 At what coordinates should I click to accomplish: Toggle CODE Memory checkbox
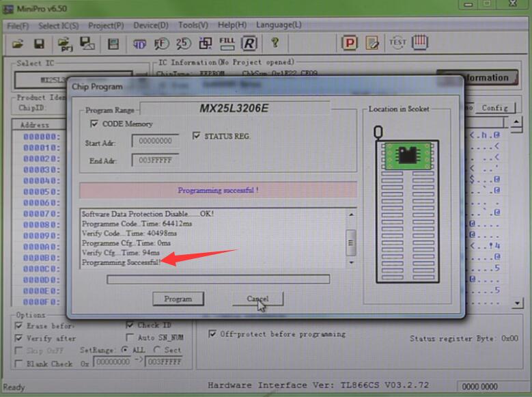click(94, 123)
